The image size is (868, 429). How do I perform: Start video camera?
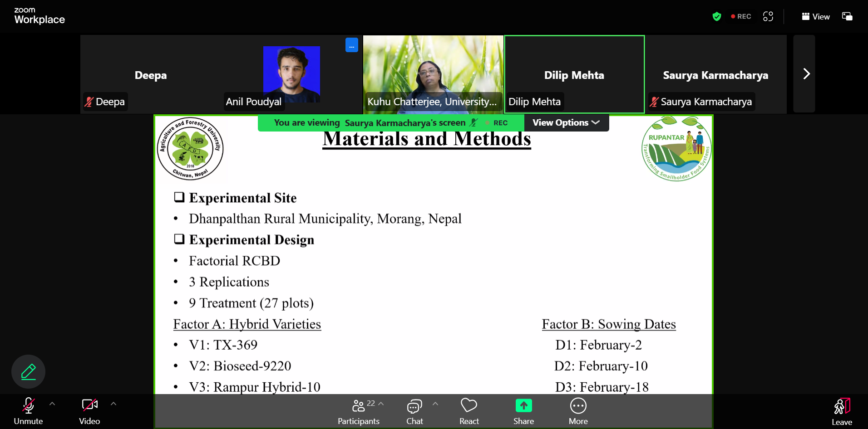[89, 411]
